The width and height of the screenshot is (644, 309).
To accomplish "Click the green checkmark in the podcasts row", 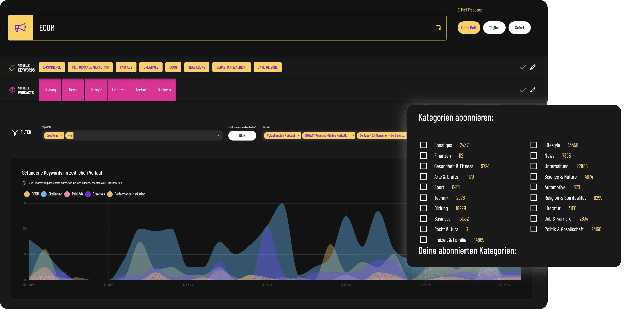I will pyautogui.click(x=523, y=90).
